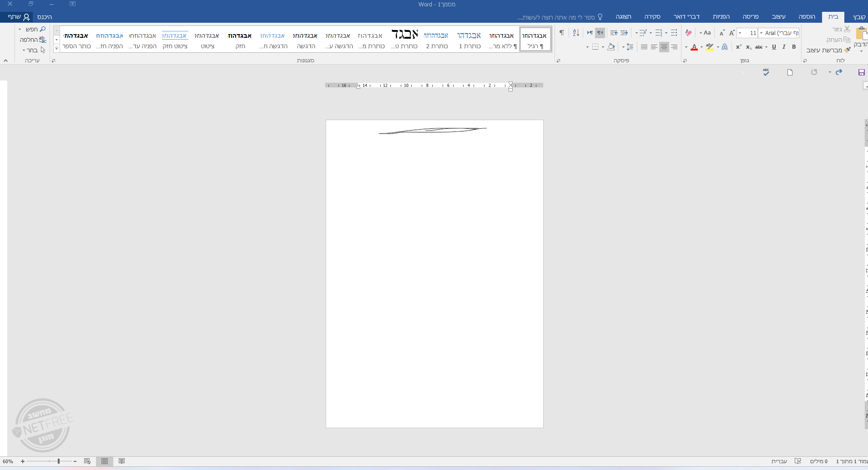Open the Design (עיצוב) tab

click(778, 17)
